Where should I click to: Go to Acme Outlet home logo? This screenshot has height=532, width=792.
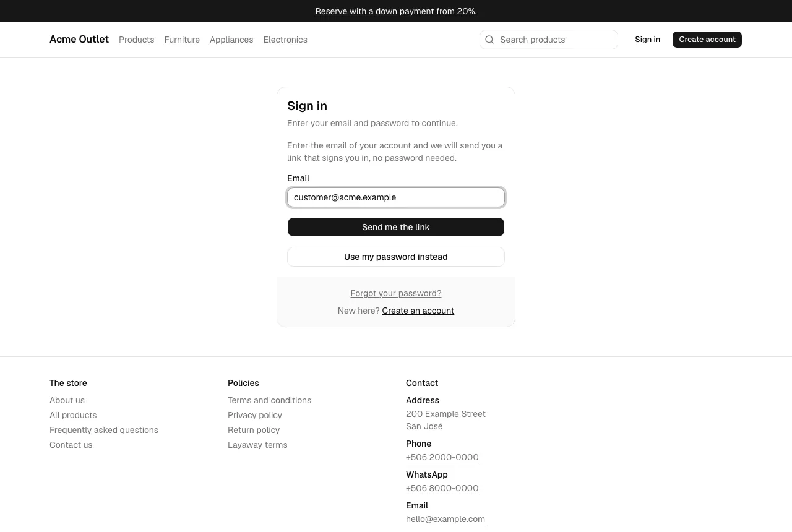click(x=79, y=40)
